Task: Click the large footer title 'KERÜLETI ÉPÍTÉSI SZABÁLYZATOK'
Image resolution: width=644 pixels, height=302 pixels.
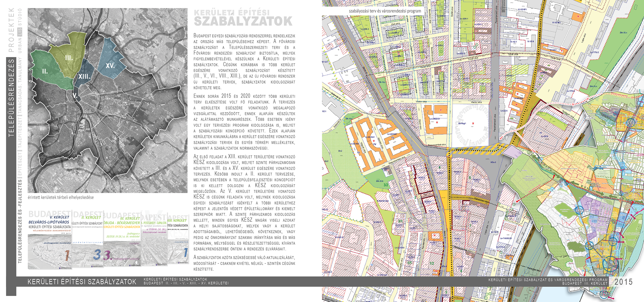Action: (x=82, y=282)
